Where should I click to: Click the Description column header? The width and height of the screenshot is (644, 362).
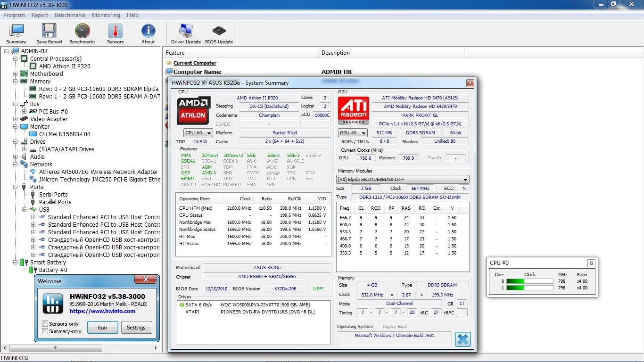coord(392,53)
